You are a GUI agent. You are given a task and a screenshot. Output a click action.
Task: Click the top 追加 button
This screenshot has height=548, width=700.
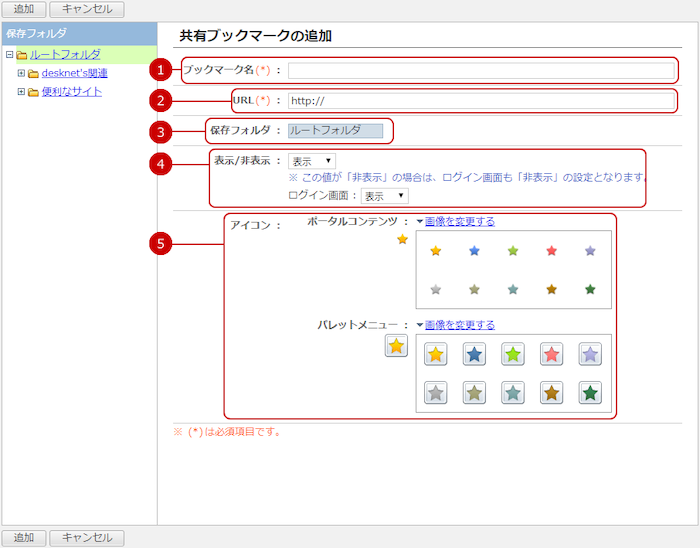tap(23, 9)
